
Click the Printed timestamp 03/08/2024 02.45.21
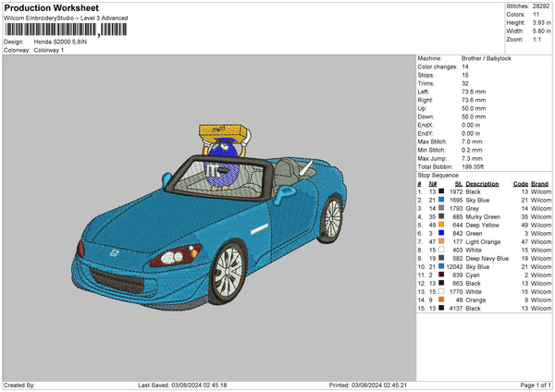point(379,385)
